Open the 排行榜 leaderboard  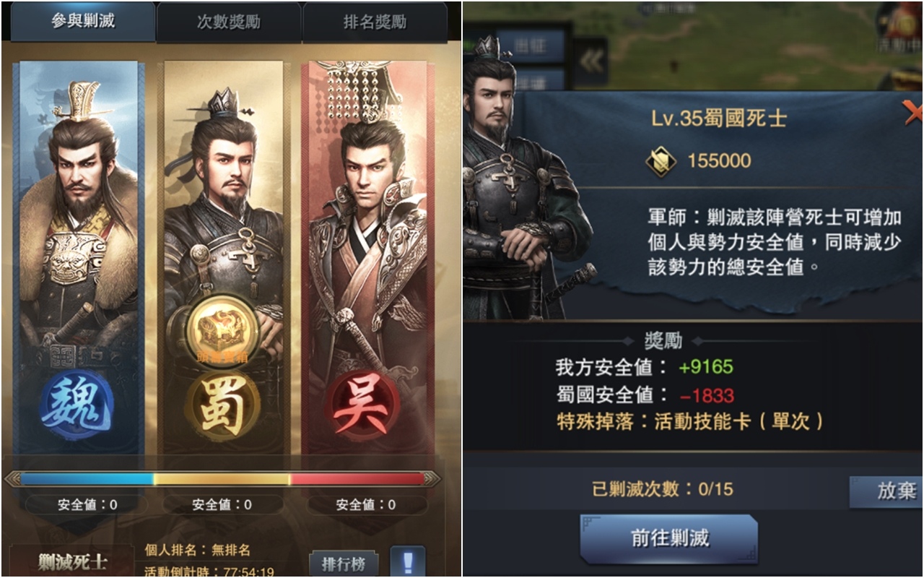point(344,562)
